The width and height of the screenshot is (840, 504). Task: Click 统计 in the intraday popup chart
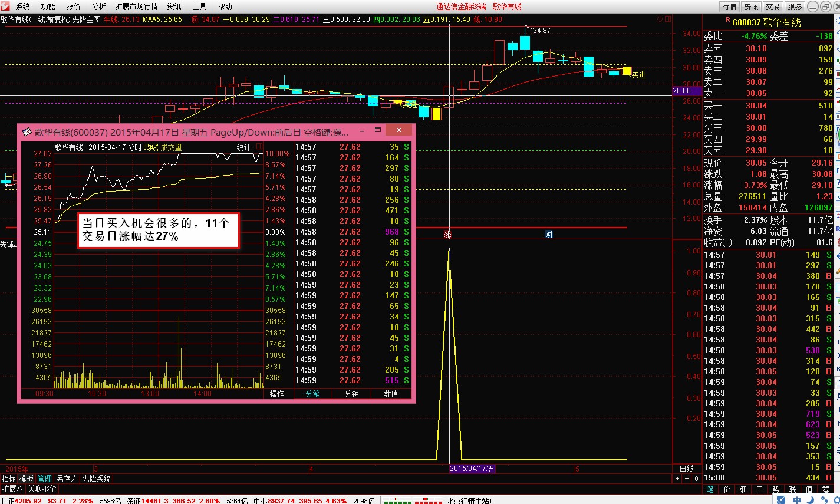243,147
